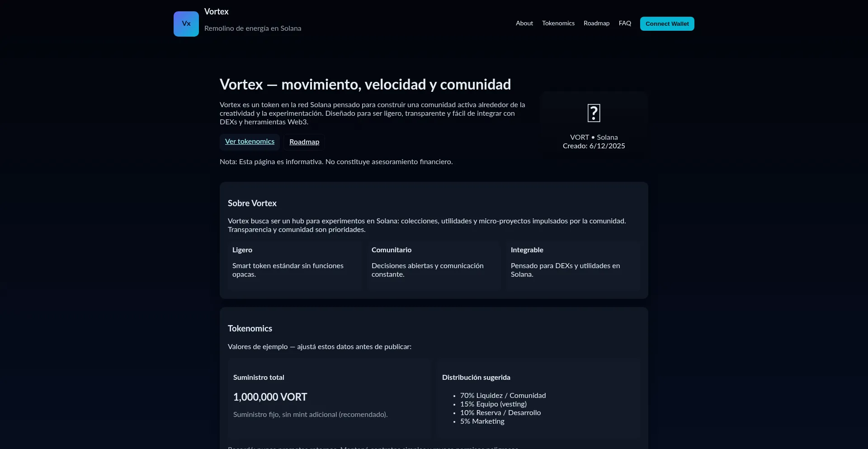Click the Tokenomics section heading
Viewport: 868px width, 449px height.
[250, 329]
